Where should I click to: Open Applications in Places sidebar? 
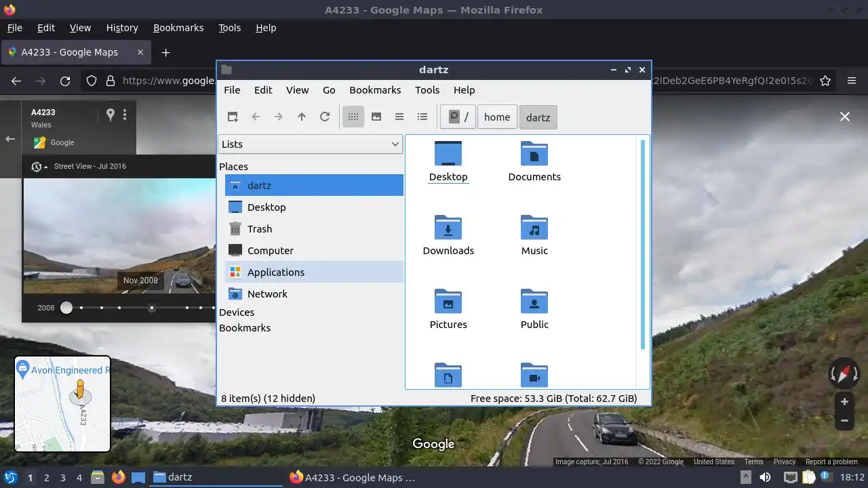pyautogui.click(x=314, y=272)
